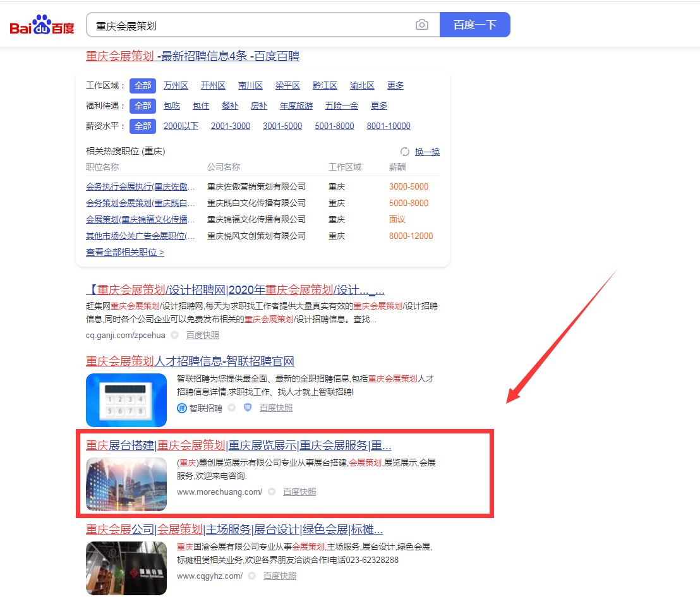Viewport: 700px width, 599px height.
Task: Click the 换一换 refresh icon
Action: point(405,152)
